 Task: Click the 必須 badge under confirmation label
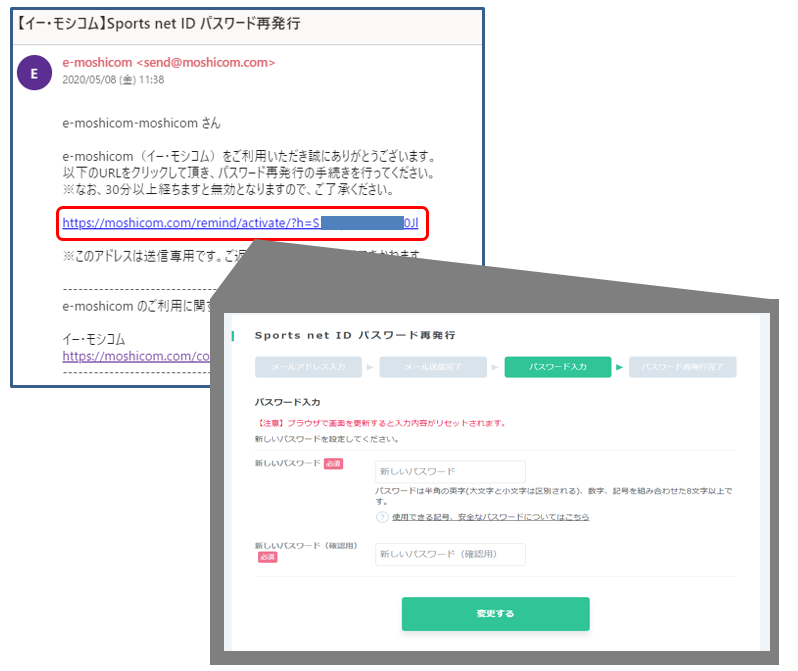tap(267, 557)
